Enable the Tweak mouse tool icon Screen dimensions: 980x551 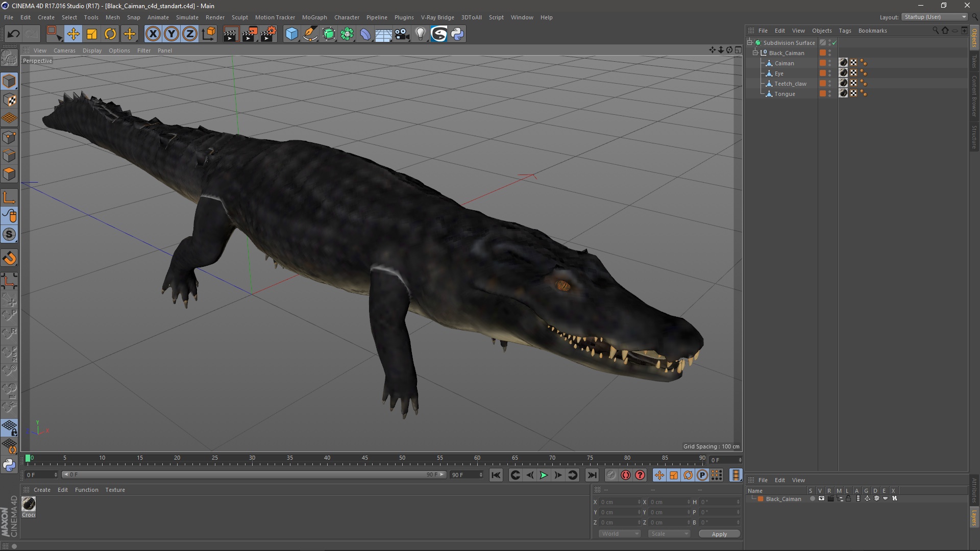[9, 216]
